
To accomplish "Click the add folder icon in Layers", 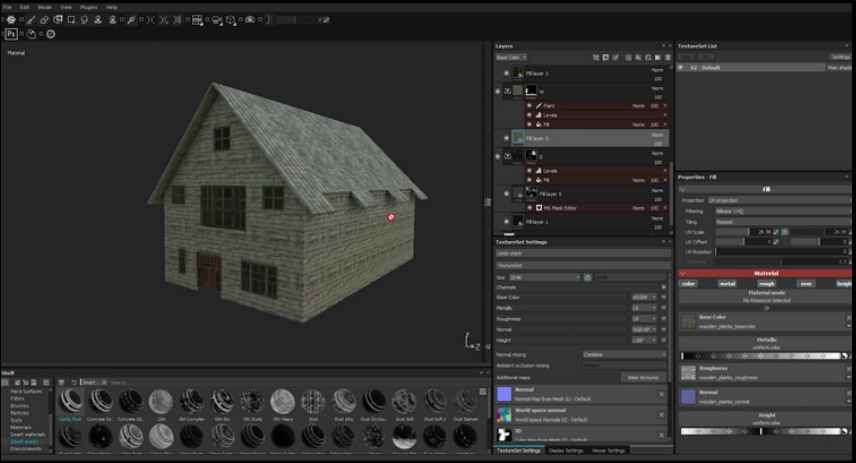I will tap(657, 57).
